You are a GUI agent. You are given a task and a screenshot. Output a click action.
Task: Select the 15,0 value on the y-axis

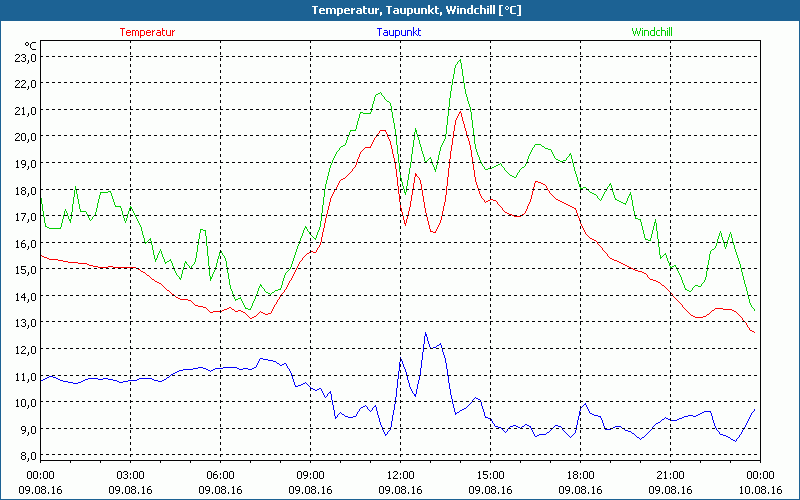click(x=25, y=270)
